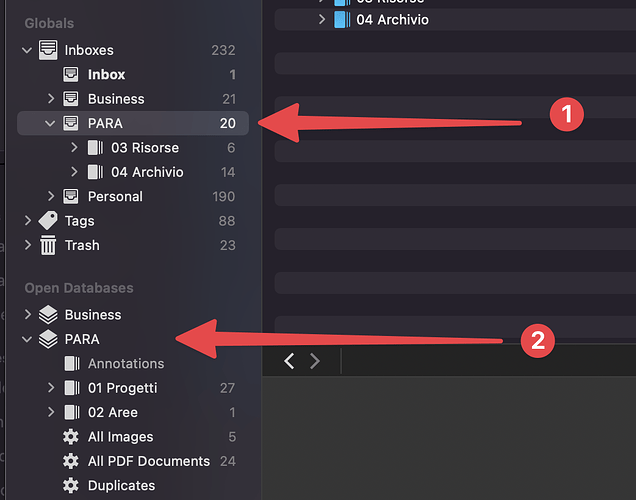Expand the 01 Progetti group

(51, 388)
